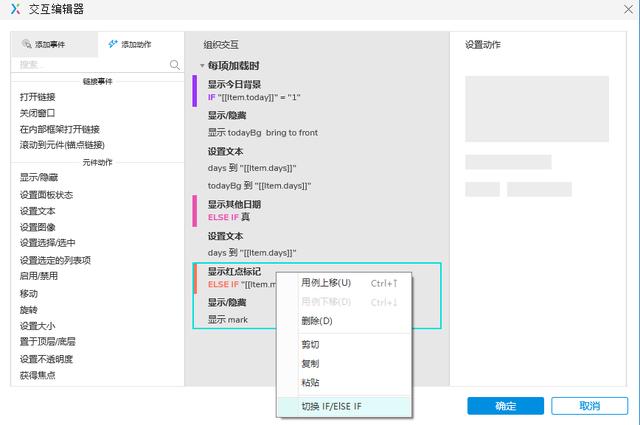This screenshot has height=425, width=640.
Task: Select the 启用/禁用 action
Action: coord(39,276)
